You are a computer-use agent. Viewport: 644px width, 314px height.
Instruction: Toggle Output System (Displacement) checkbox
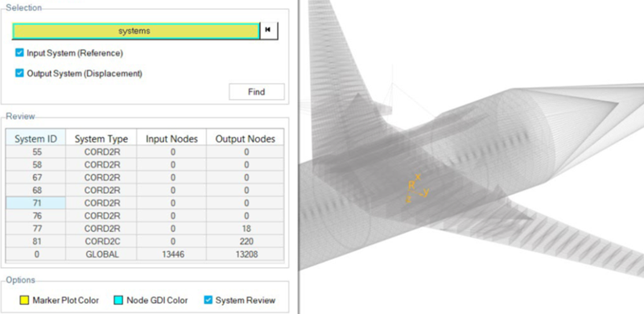(19, 73)
